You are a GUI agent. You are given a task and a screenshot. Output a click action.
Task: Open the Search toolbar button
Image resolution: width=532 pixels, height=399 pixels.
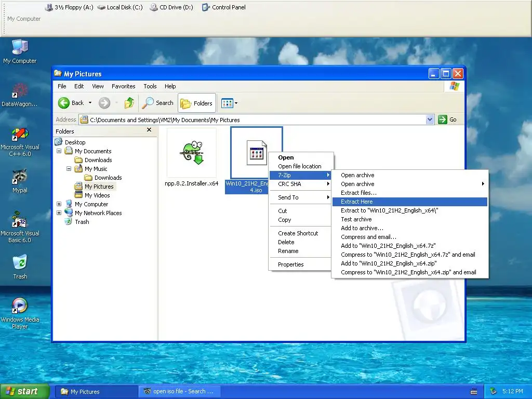coord(158,103)
